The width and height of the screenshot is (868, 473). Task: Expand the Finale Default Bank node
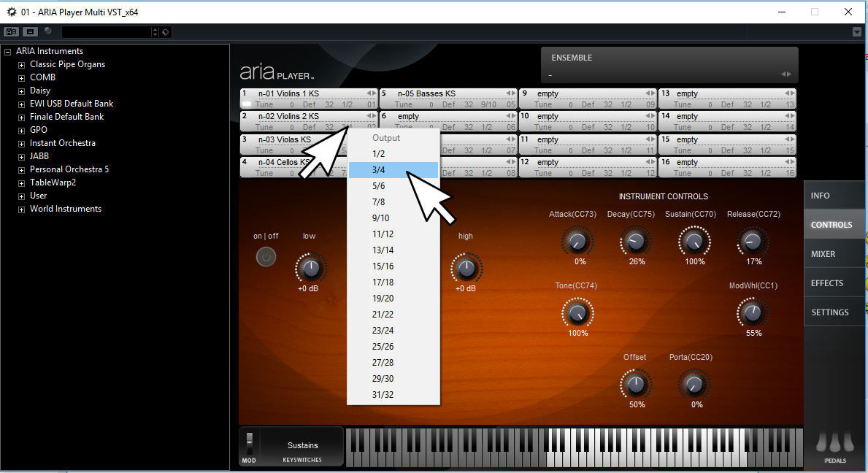(22, 118)
